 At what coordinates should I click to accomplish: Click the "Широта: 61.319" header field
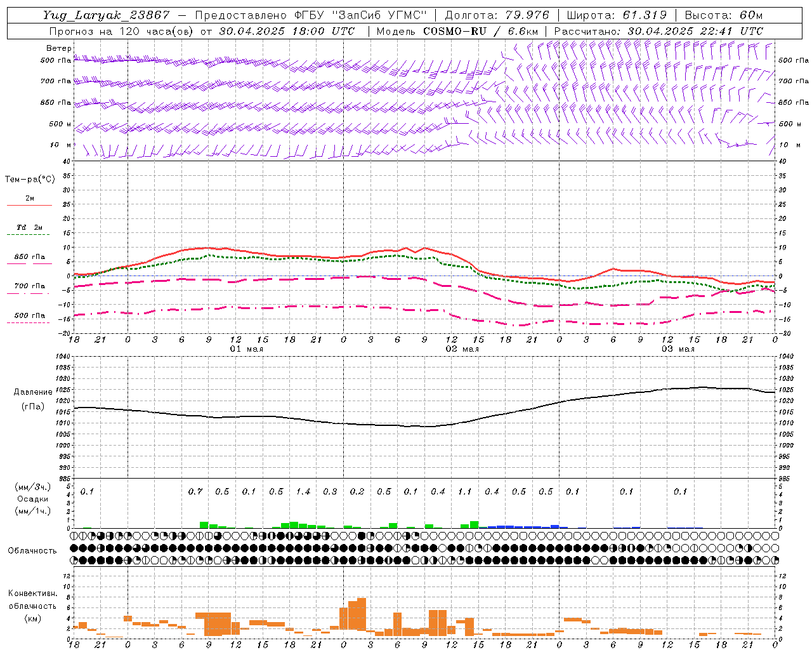tap(617, 15)
